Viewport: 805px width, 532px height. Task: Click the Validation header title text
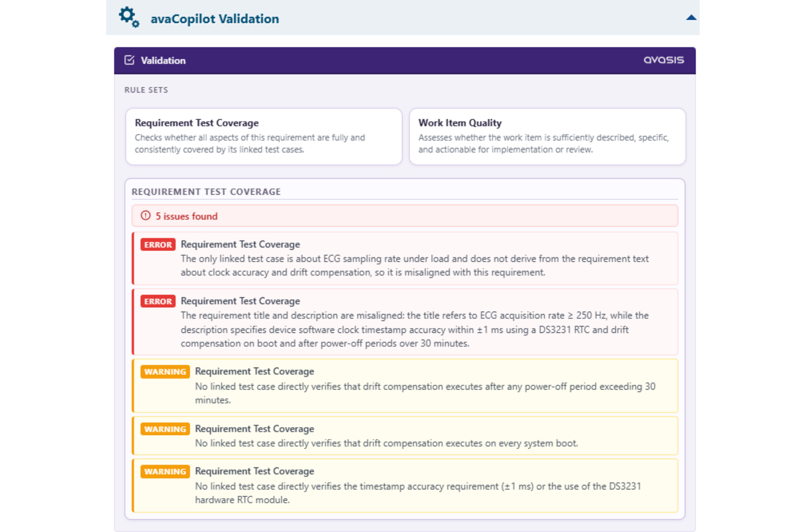[163, 61]
